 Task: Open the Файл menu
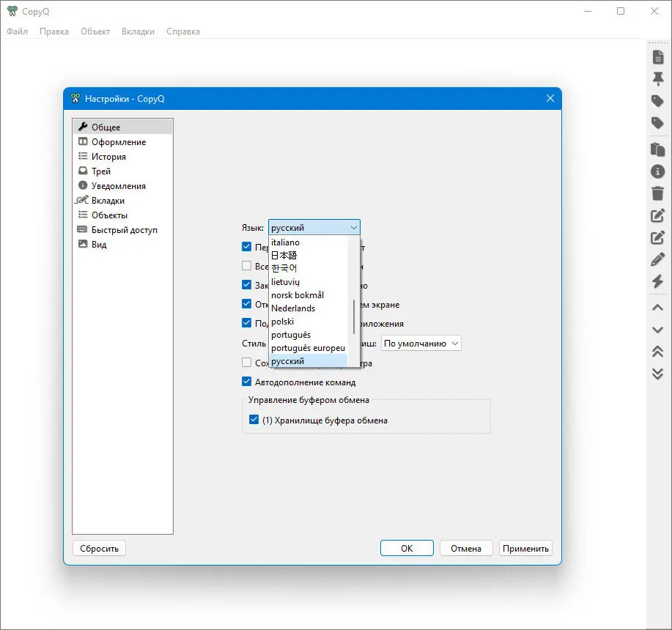click(x=17, y=31)
